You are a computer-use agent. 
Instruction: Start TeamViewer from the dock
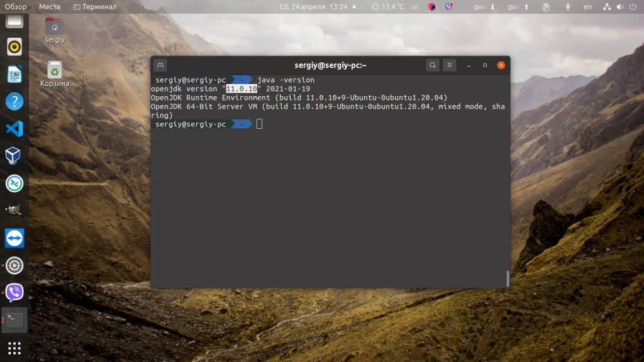pyautogui.click(x=14, y=239)
